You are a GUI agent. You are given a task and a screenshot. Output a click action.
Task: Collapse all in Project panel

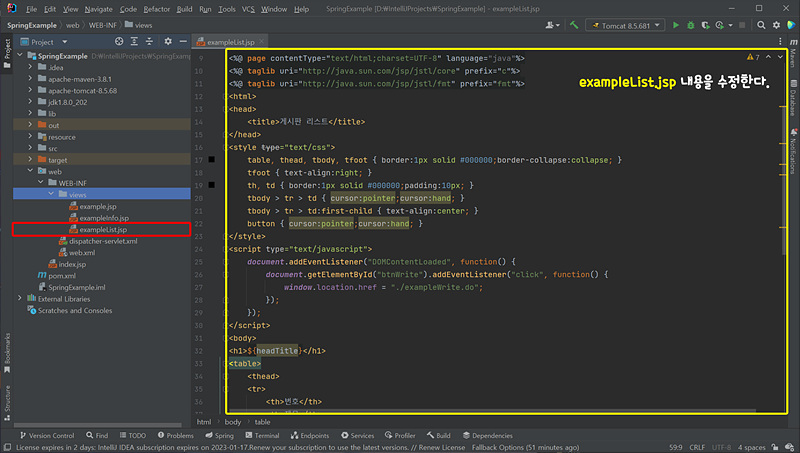coord(149,41)
